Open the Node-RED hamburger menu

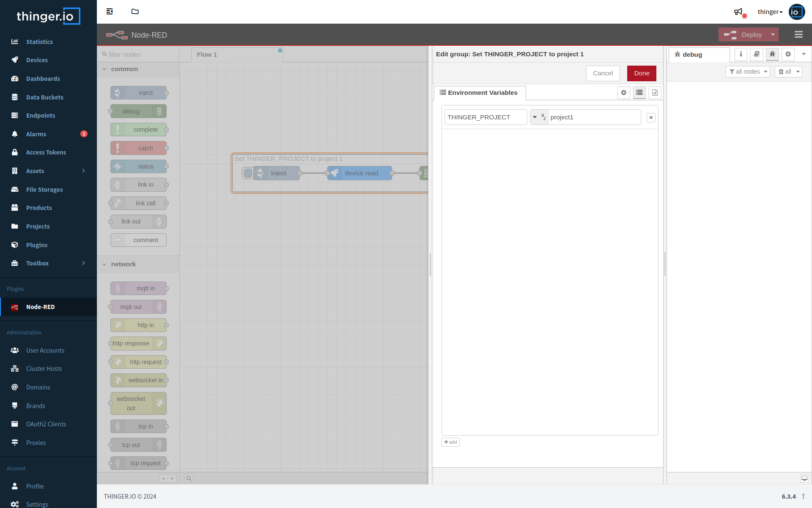click(x=798, y=35)
